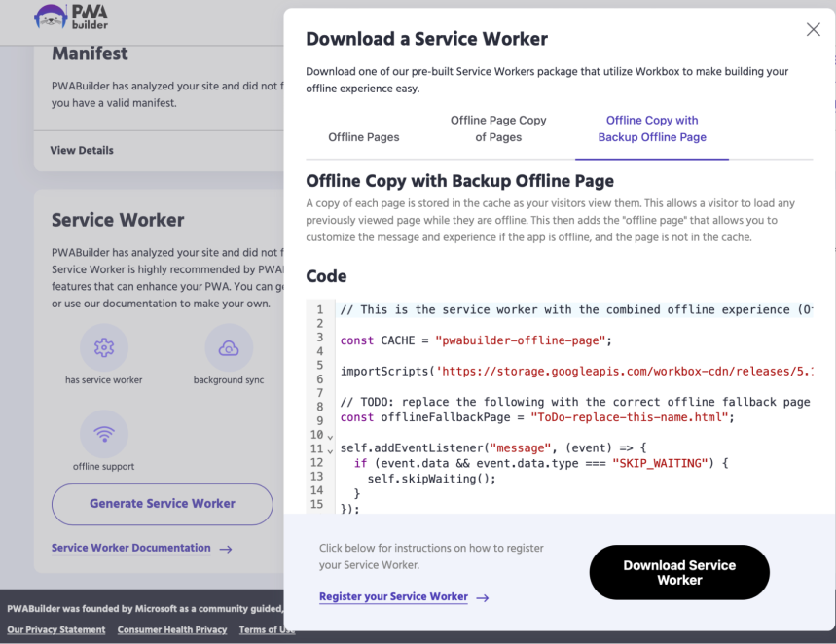
Task: Click the has service worker gear icon
Action: (x=104, y=347)
